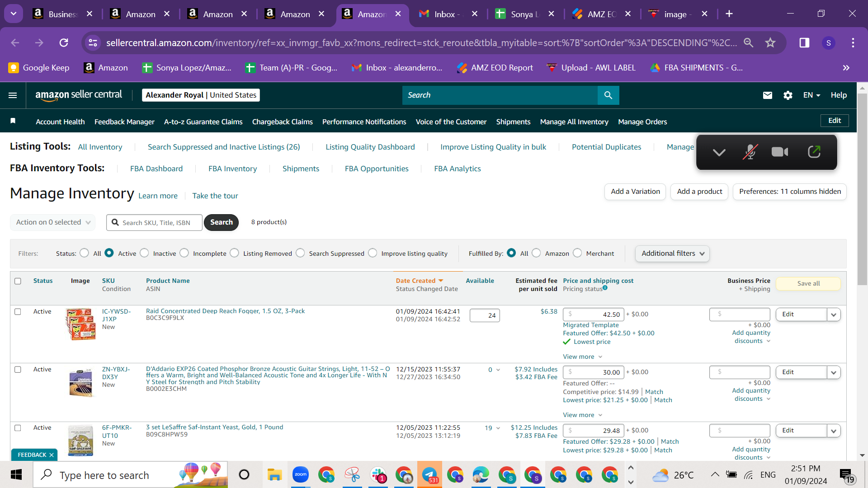The image size is (868, 488).
Task: Choose Fulfilled By Amazon radio
Action: [536, 253]
